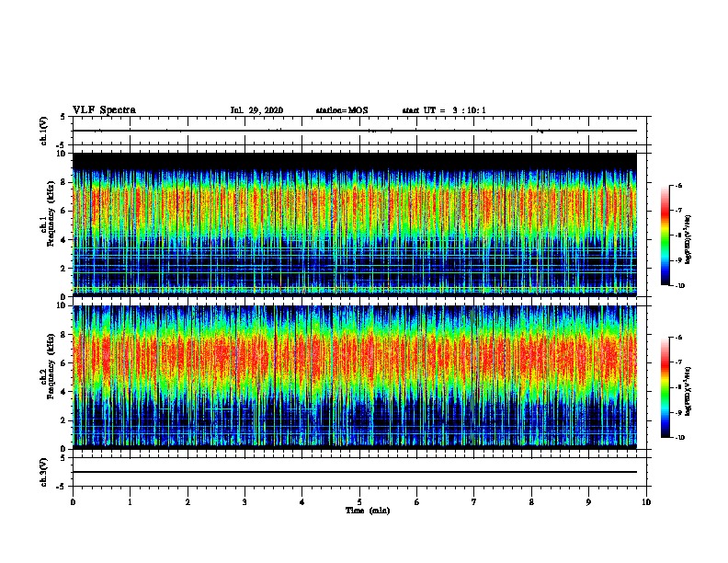Image resolution: width=728 pixels, height=563 pixels.
Task: Select the ch.2 "Frequency (kHz)" axis label
Action: pos(51,366)
